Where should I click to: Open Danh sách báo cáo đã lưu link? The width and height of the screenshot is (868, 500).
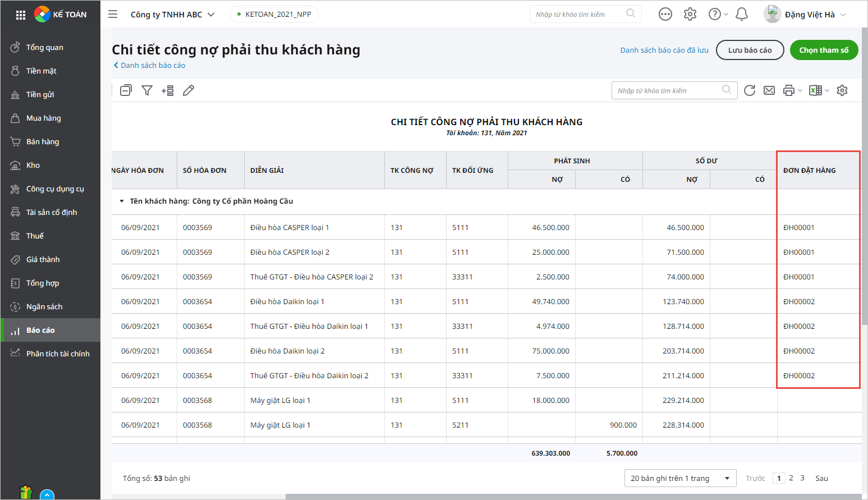664,50
